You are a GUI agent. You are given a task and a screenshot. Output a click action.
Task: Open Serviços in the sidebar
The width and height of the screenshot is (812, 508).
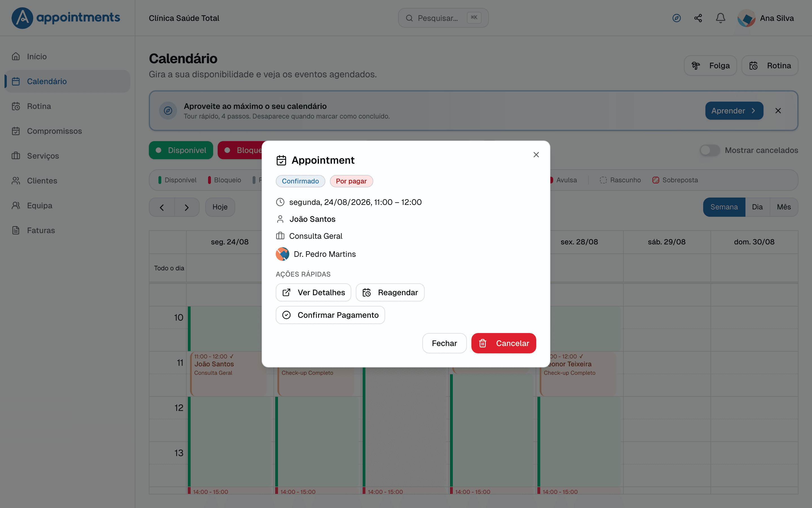(x=67, y=156)
